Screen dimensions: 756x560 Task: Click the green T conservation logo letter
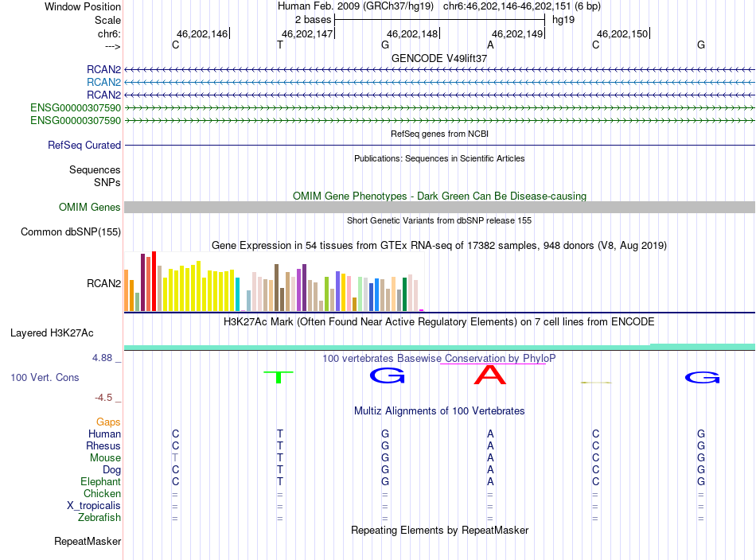click(279, 377)
